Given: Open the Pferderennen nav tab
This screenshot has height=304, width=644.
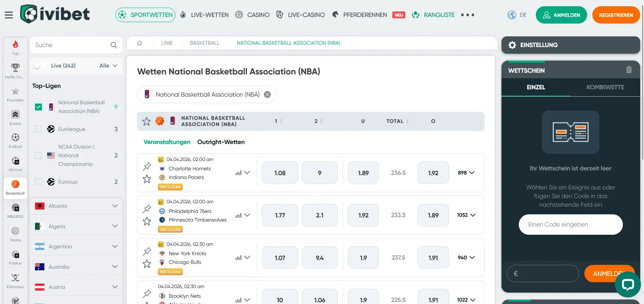Looking at the screenshot, I should tap(359, 15).
